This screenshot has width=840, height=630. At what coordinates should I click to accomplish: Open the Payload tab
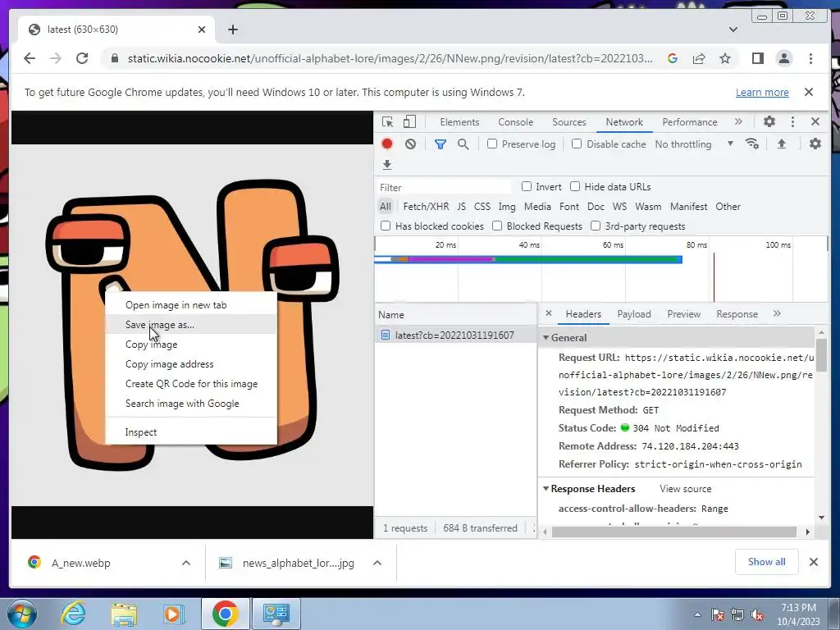point(634,314)
